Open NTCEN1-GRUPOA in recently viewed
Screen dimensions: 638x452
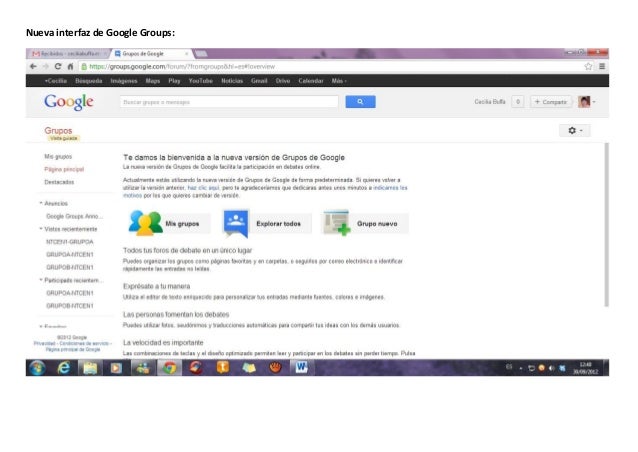point(70,242)
